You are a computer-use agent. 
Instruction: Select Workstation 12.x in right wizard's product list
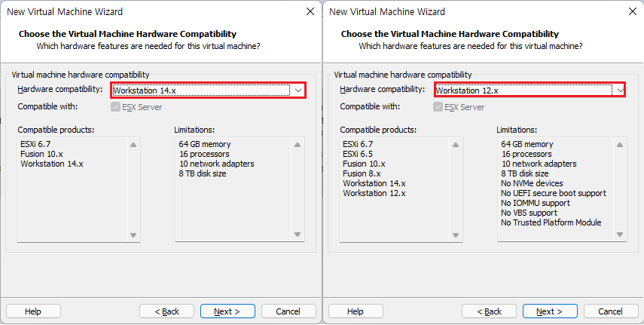click(374, 193)
